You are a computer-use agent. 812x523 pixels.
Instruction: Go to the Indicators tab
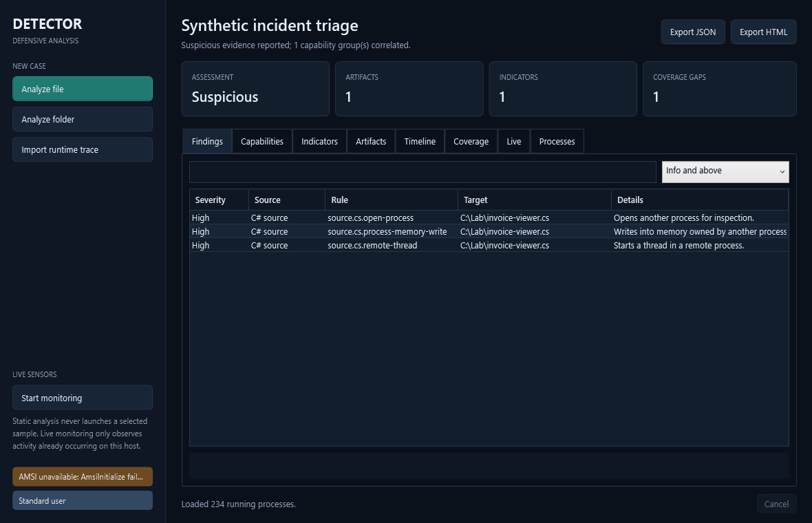pos(319,141)
